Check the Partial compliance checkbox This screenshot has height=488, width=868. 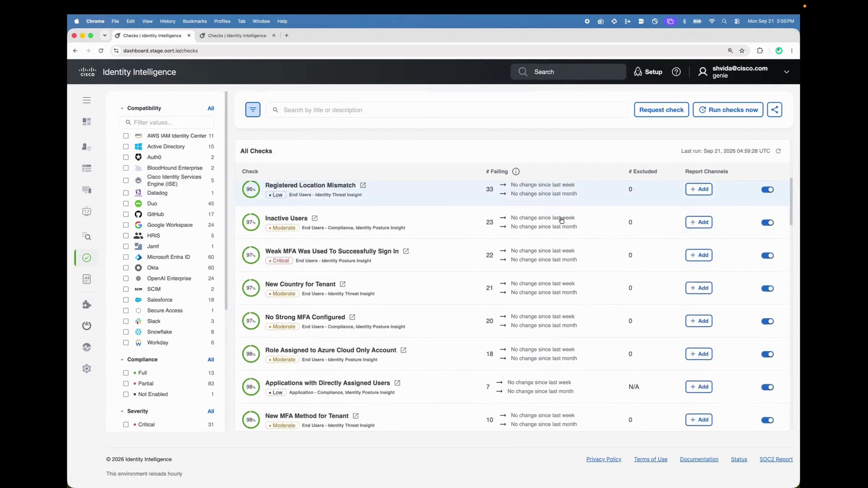click(126, 384)
